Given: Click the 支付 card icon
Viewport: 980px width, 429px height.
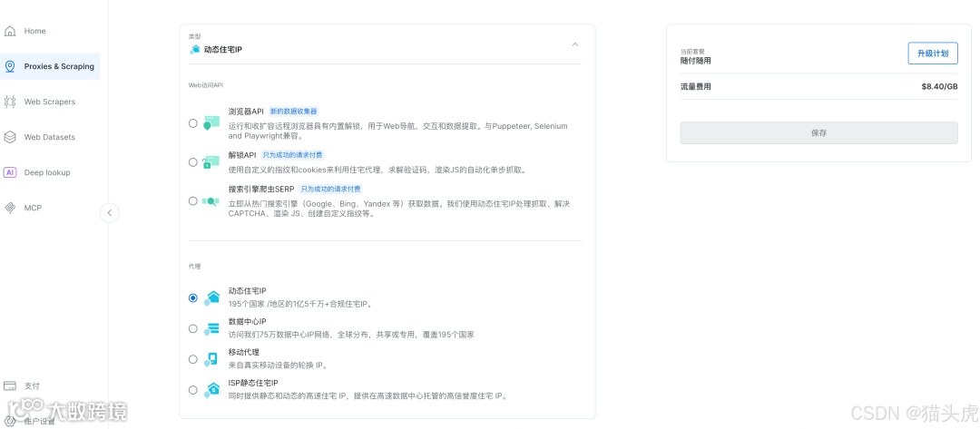Looking at the screenshot, I should [10, 385].
